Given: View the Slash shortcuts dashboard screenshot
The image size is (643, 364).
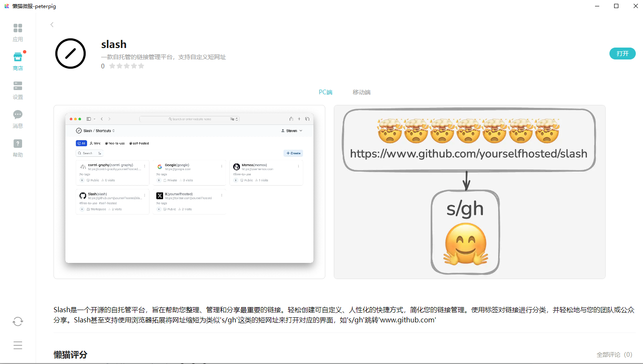Looking at the screenshot, I should pyautogui.click(x=189, y=192).
